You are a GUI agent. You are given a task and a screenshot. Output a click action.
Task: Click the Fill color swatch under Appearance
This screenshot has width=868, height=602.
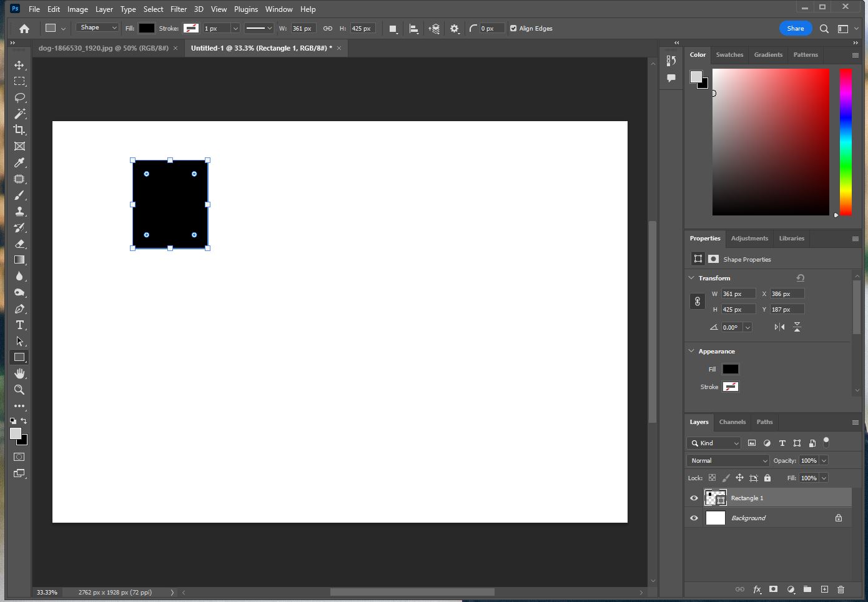click(x=730, y=369)
